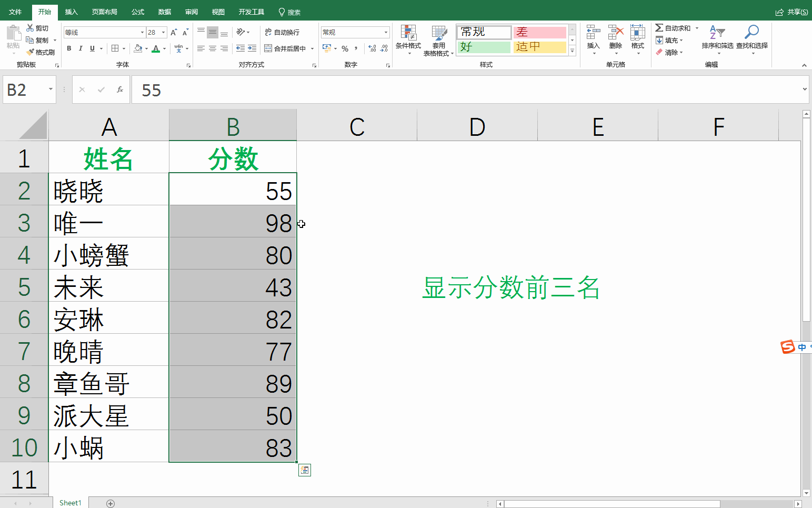This screenshot has width=812, height=508.
Task: Click the insert function fx icon
Action: click(x=120, y=89)
